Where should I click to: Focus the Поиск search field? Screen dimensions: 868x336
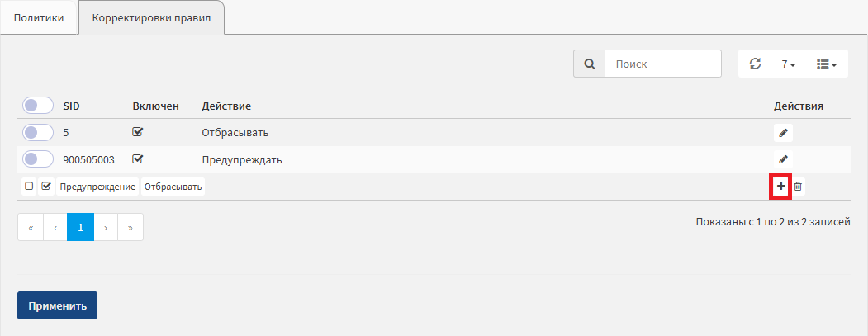pos(663,64)
